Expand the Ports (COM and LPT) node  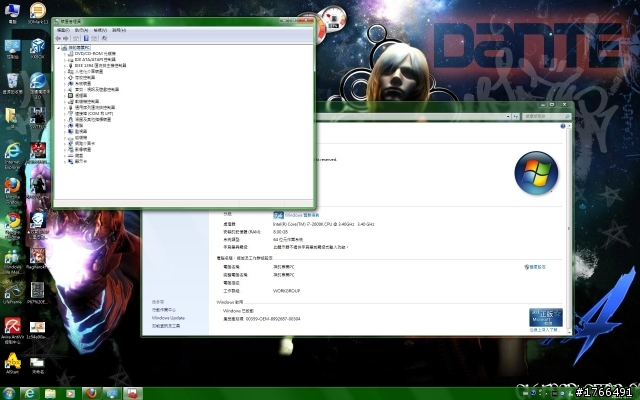(x=64, y=113)
